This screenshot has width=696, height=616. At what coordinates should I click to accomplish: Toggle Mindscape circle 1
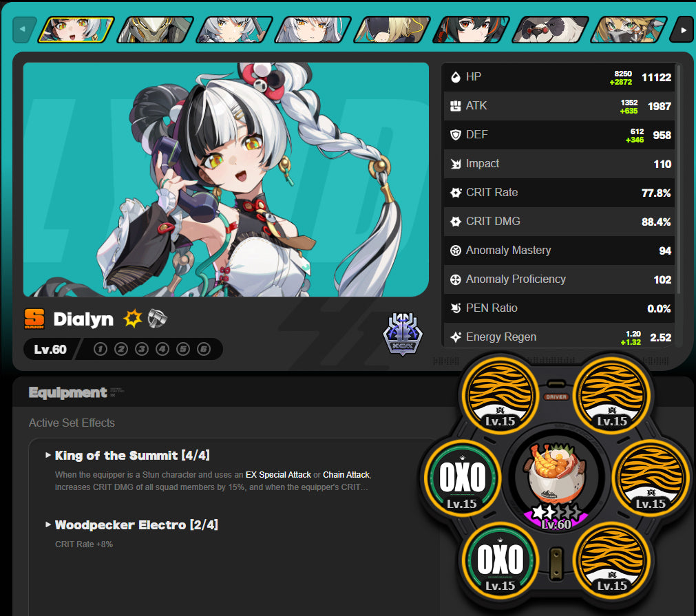pos(101,349)
